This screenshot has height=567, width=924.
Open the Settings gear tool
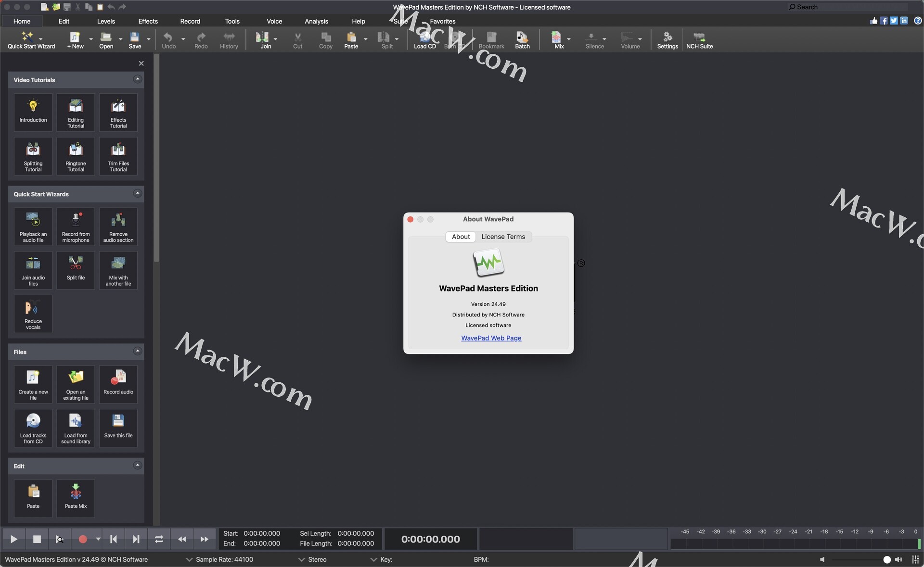click(667, 40)
